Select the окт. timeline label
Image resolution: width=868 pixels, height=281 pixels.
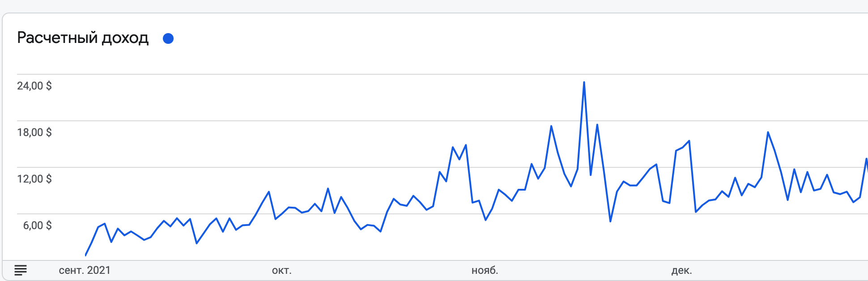pos(282,270)
